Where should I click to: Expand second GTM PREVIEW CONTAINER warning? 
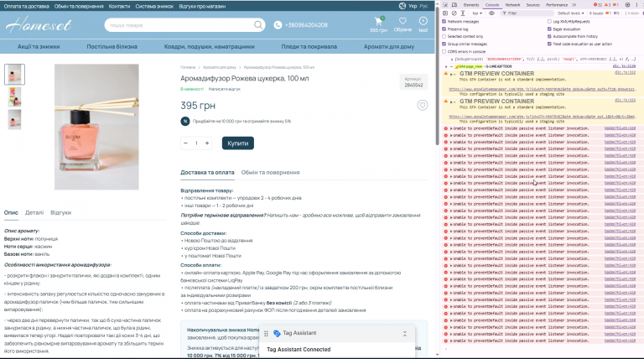[451, 101]
